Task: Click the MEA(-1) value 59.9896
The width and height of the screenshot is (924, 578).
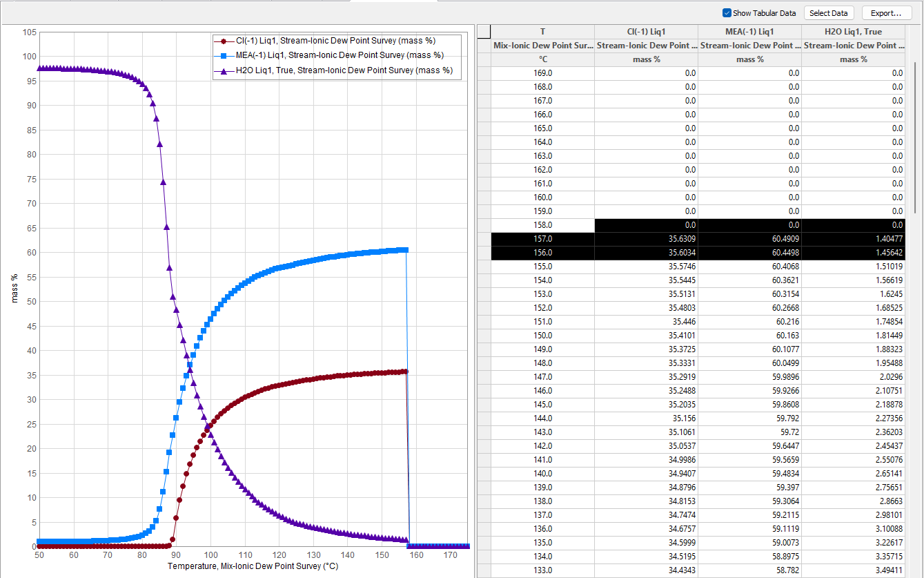Action: click(749, 377)
